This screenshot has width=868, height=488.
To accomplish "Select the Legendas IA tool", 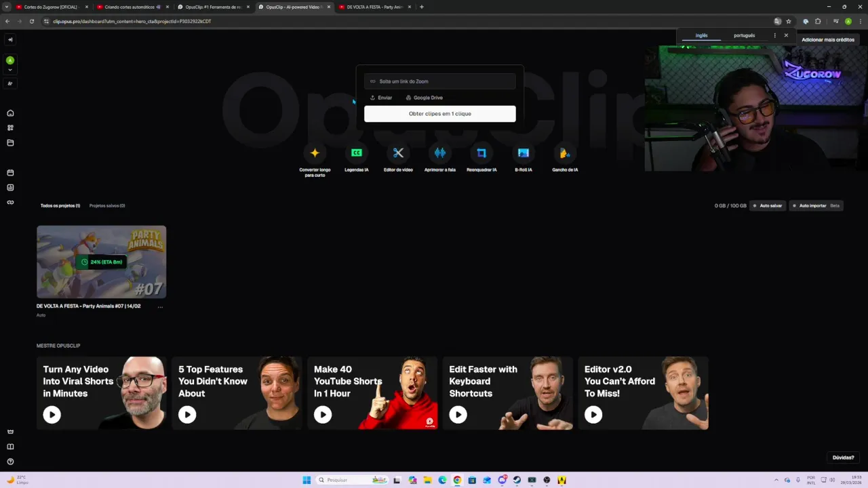I will tap(357, 159).
